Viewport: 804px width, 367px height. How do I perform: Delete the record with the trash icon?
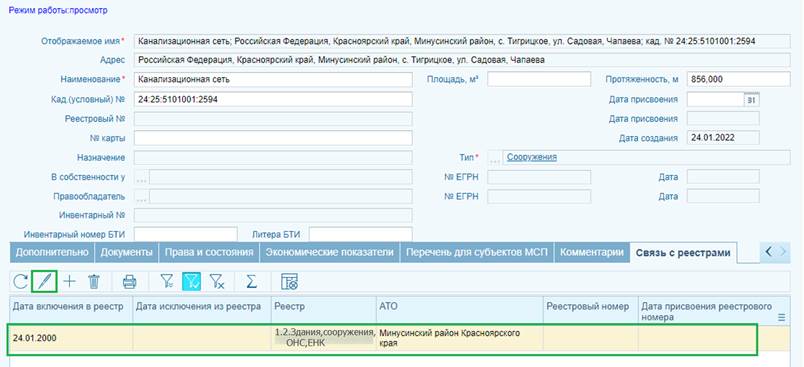pos(94,281)
